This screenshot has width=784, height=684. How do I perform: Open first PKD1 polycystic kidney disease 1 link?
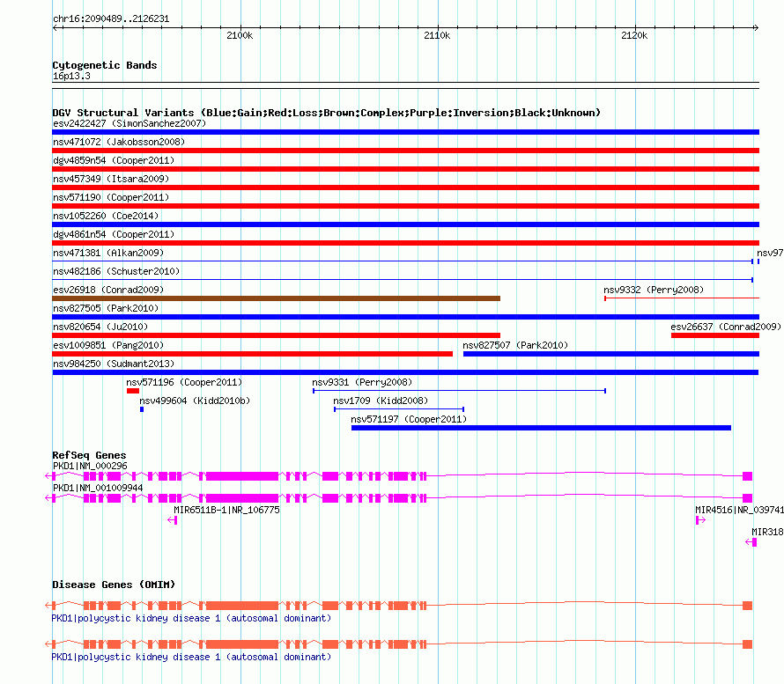coord(191,619)
